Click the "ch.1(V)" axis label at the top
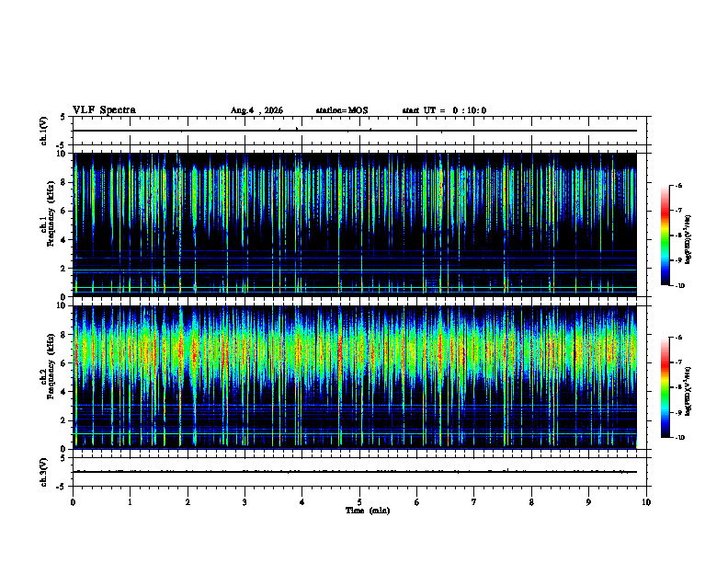The height and width of the screenshot is (563, 728). [x=44, y=131]
